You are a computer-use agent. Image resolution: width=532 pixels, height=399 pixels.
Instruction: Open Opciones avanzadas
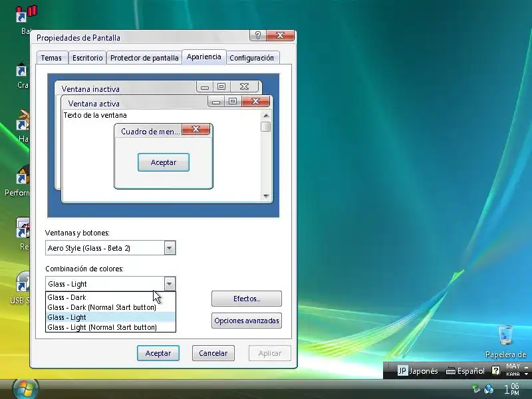click(x=247, y=321)
